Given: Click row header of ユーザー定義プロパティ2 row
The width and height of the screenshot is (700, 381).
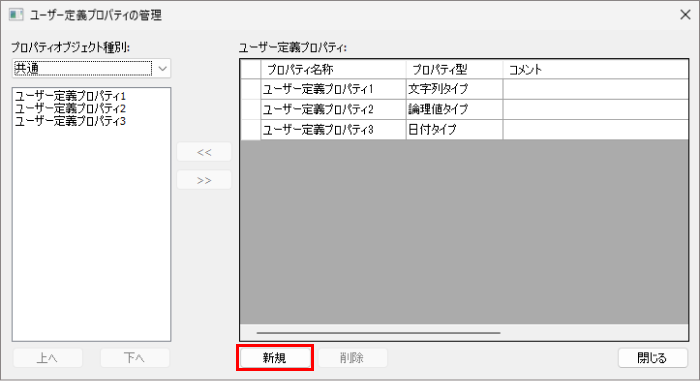Looking at the screenshot, I should (250, 109).
